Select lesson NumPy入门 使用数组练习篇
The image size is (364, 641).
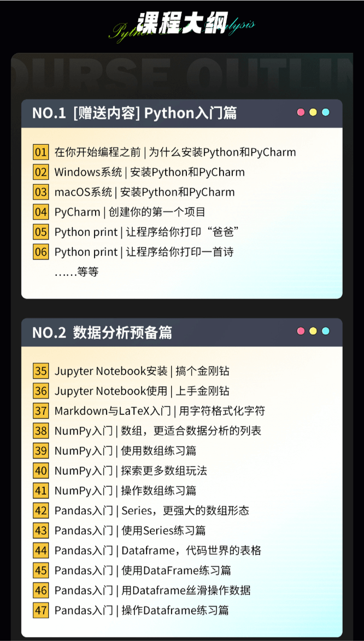[x=125, y=451]
